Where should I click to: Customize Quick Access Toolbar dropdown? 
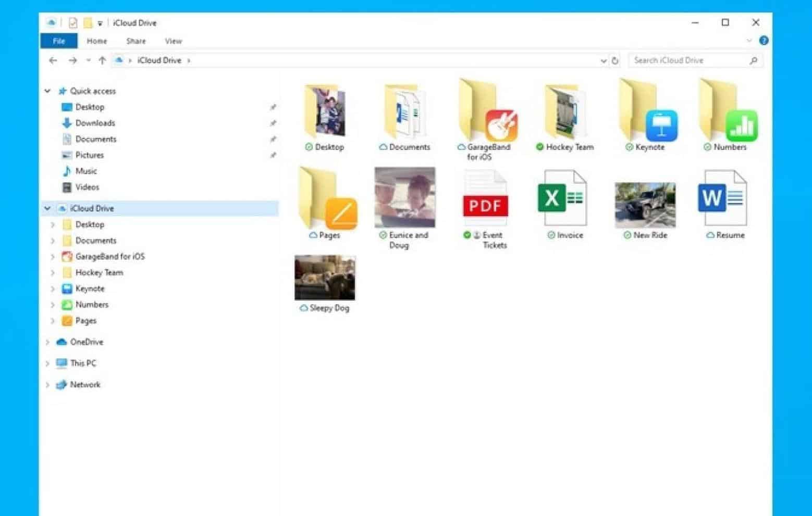[x=100, y=23]
